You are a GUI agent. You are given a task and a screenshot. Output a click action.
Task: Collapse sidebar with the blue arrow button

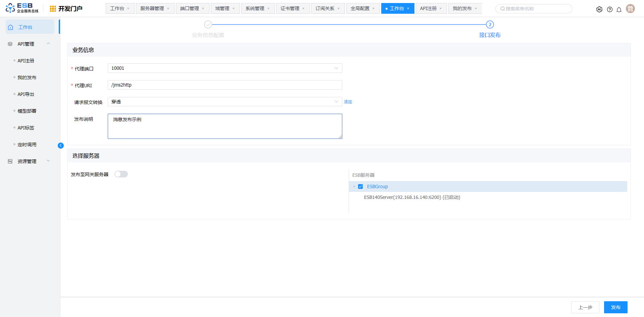click(61, 146)
